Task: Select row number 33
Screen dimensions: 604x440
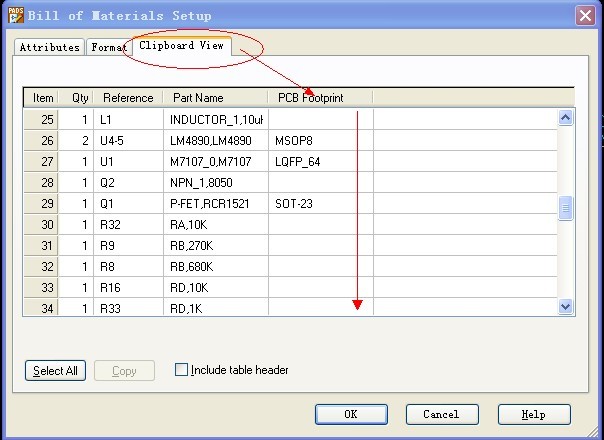Action: pyautogui.click(x=41, y=287)
